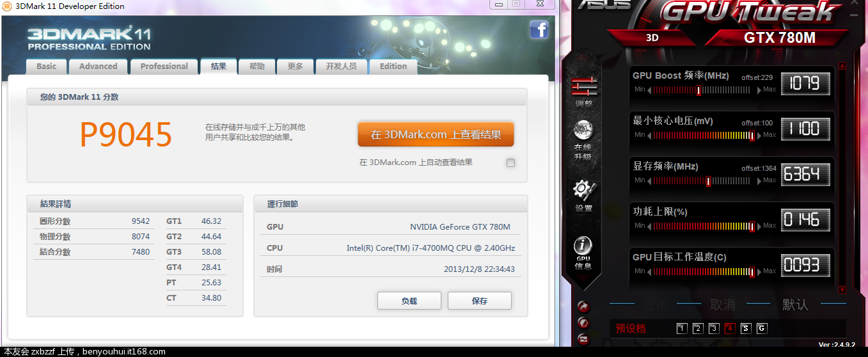Decrease 最小核心电压 with left arrow
Screen dimensions: 868x357
point(650,136)
